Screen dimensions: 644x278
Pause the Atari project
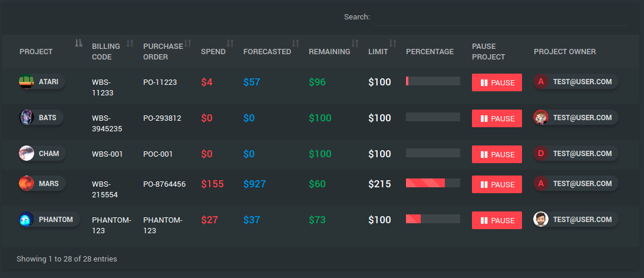(497, 82)
